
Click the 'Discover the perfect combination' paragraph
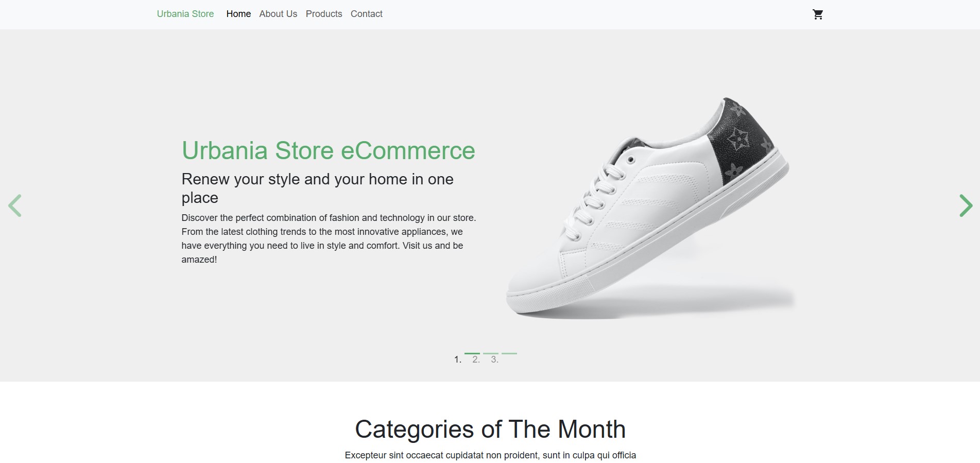tap(328, 238)
